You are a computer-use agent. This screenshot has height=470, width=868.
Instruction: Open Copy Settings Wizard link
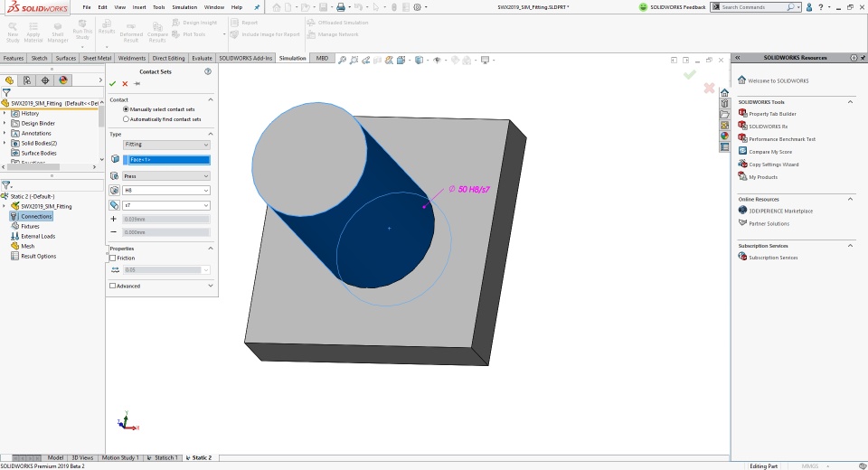pyautogui.click(x=773, y=164)
